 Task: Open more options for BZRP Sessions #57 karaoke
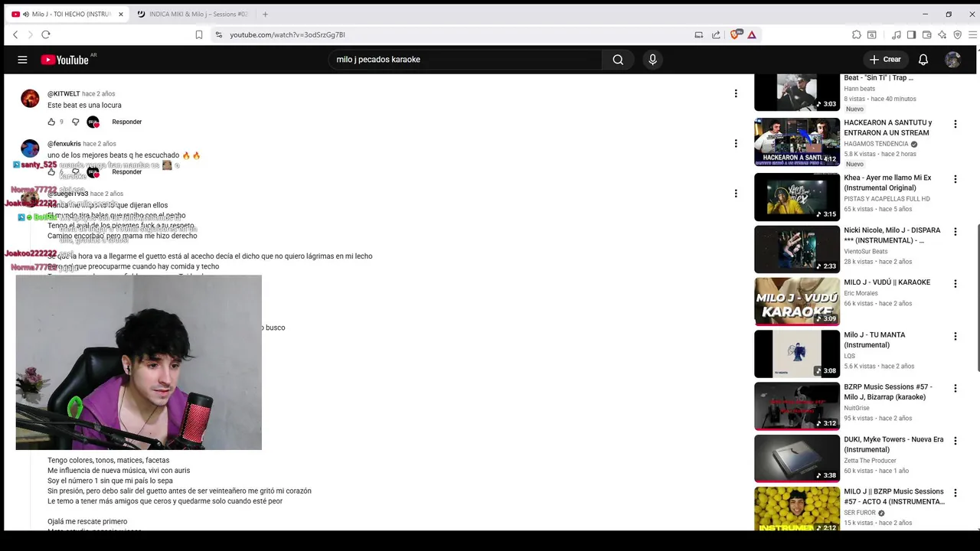[955, 389]
